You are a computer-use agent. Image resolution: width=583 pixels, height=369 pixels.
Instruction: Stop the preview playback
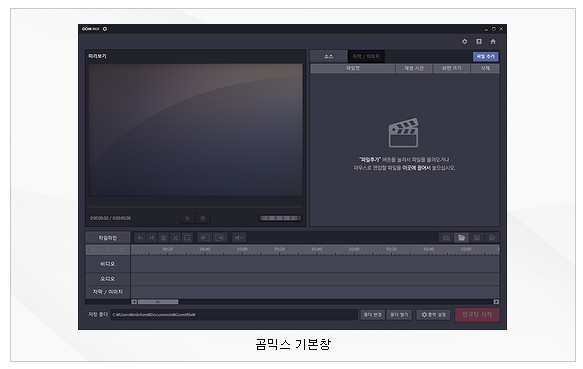[203, 218]
